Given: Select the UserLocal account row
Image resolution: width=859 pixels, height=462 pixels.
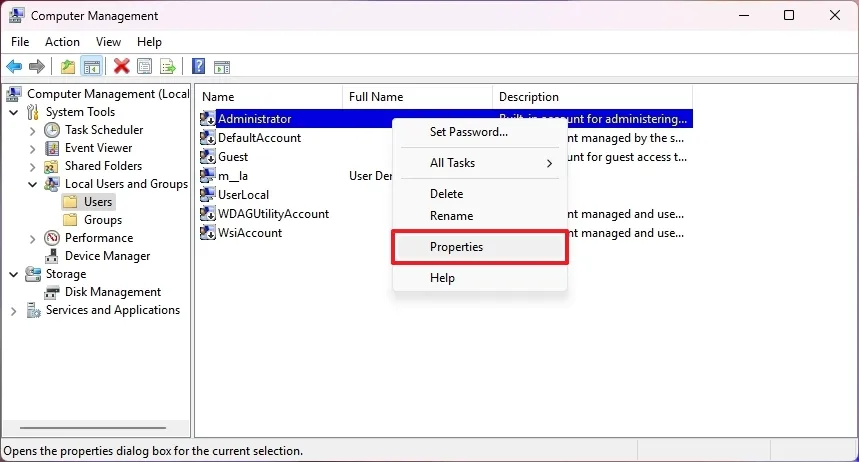Looking at the screenshot, I should click(x=243, y=195).
